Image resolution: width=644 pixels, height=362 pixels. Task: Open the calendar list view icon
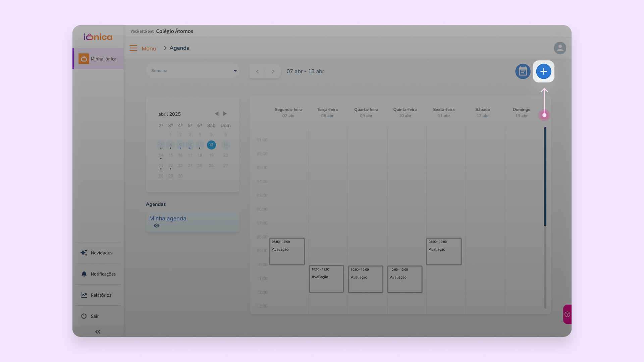point(523,71)
